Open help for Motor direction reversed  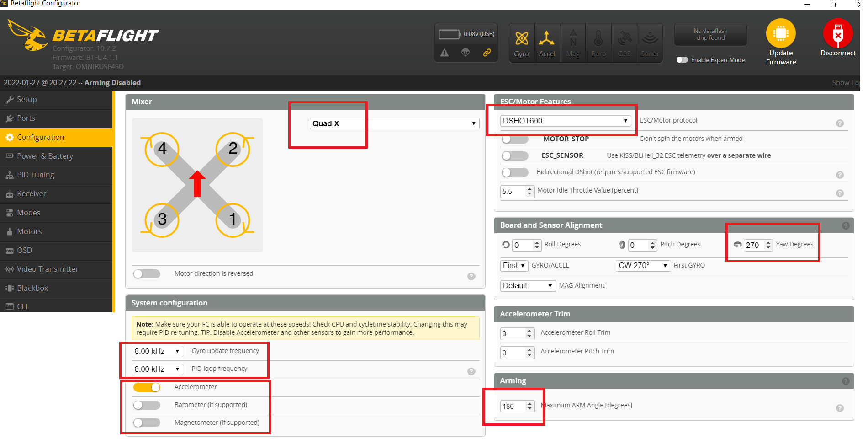coord(471,276)
